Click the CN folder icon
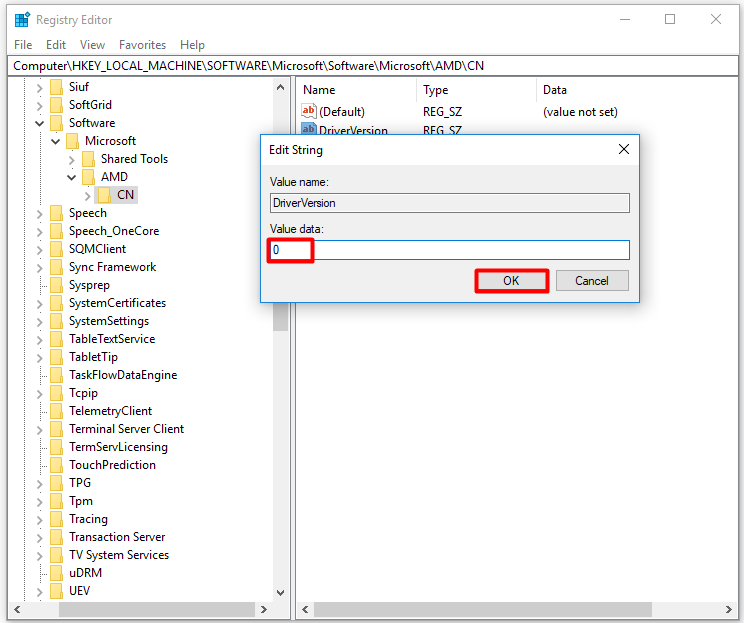 (104, 195)
